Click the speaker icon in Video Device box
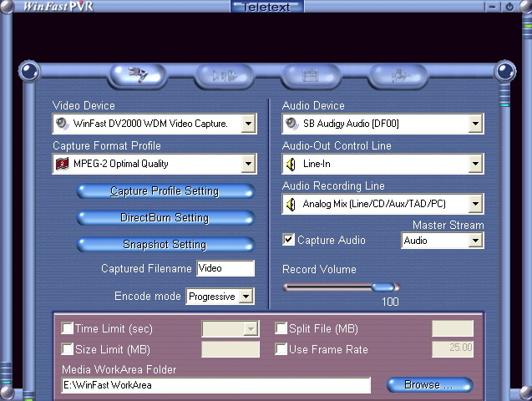 click(x=63, y=124)
